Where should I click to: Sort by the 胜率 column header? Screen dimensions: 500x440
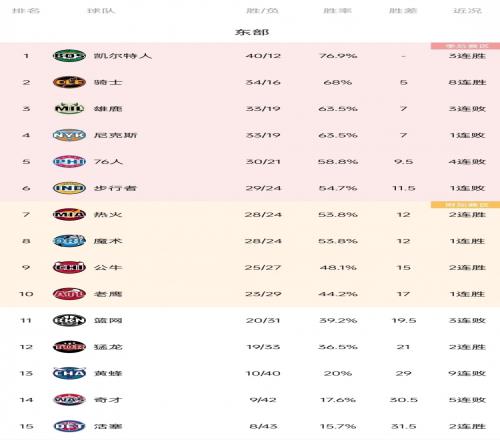click(337, 11)
